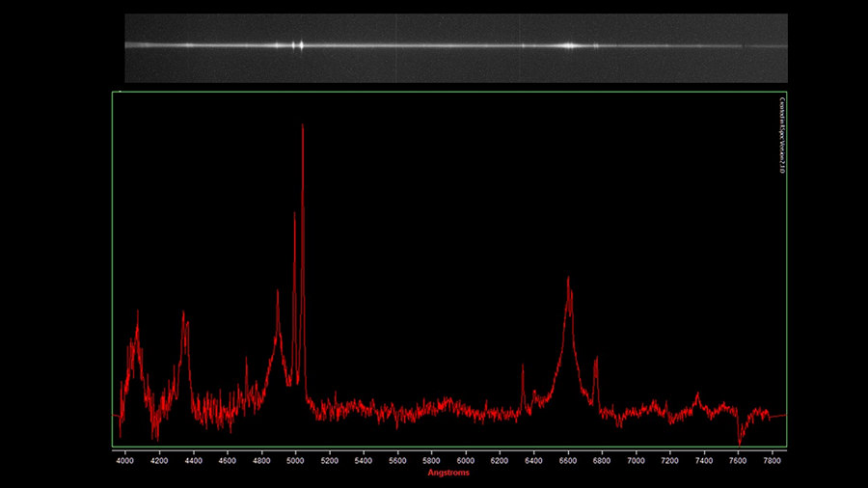The image size is (868, 488).
Task: Click the peak near 4900 Angstroms
Action: (278, 291)
